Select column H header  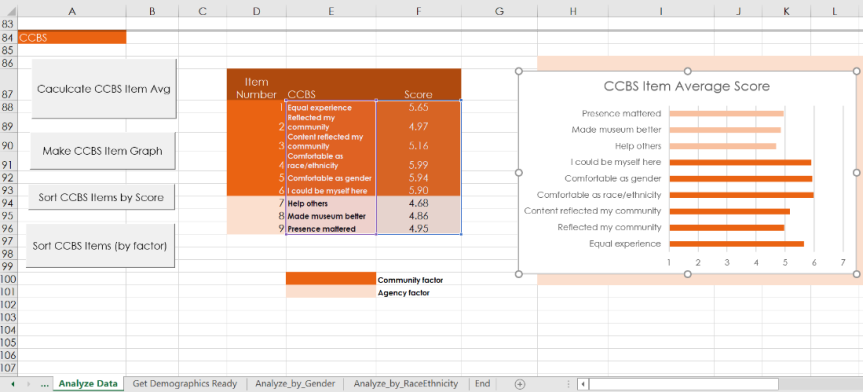573,11
